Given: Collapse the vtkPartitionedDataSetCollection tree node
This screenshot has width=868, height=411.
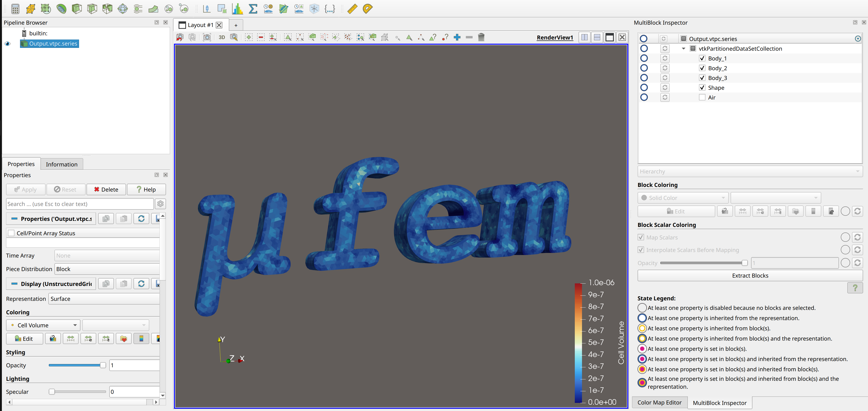Looking at the screenshot, I should tap(683, 49).
